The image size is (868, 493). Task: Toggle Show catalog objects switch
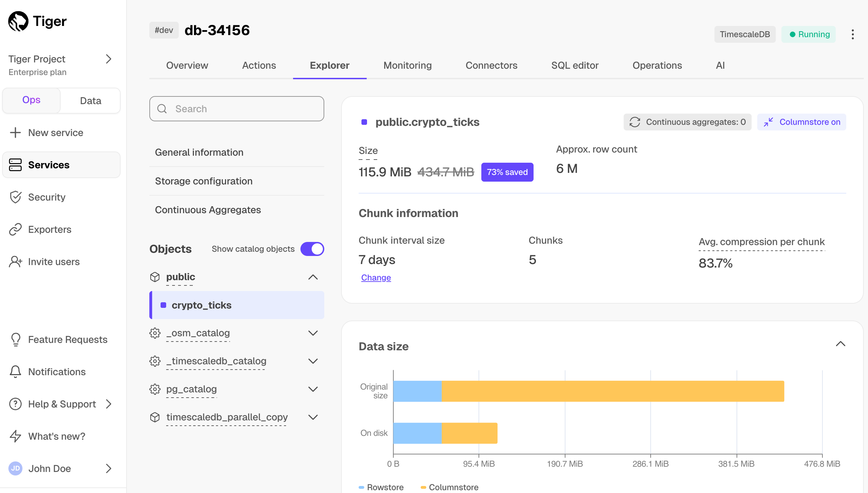(312, 249)
